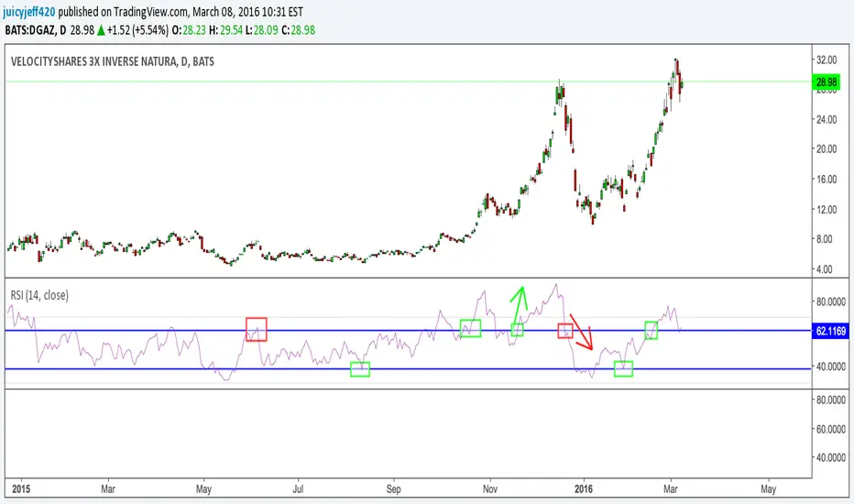The height and width of the screenshot is (504, 854).
Task: Click the 16.00 price axis label
Action: click(x=827, y=180)
